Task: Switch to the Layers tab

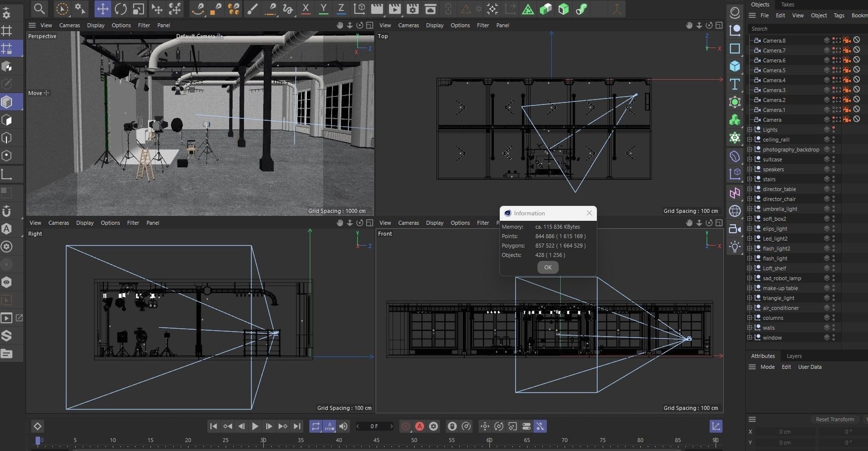Action: coord(794,356)
